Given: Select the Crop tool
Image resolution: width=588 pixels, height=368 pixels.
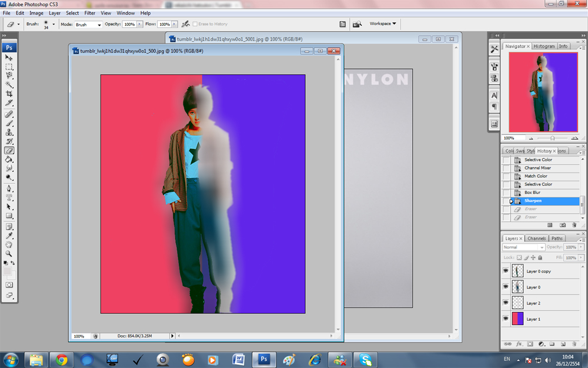Looking at the screenshot, I should pyautogui.click(x=9, y=93).
